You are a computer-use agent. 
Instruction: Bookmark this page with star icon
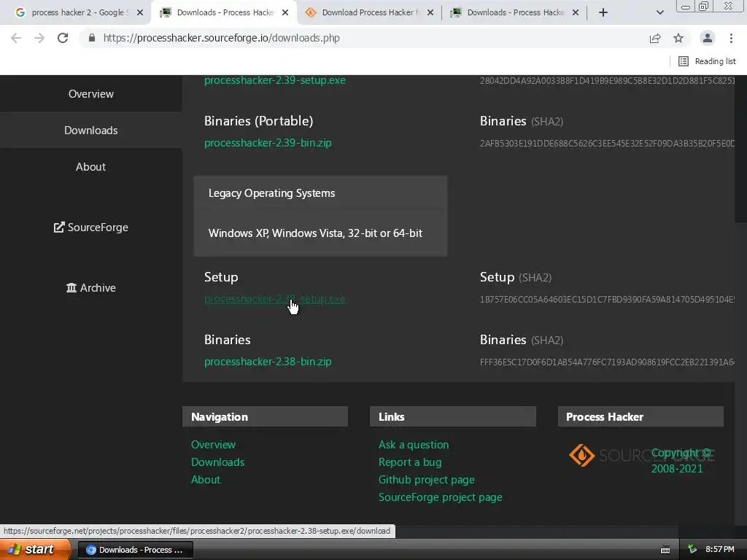tap(678, 38)
